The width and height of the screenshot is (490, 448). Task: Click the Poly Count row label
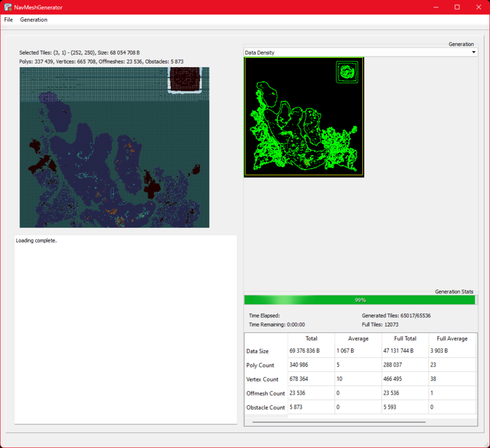click(260, 365)
